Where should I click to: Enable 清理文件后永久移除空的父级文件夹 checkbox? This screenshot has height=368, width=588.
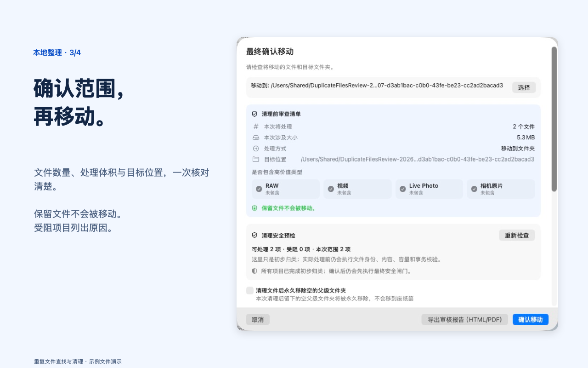pyautogui.click(x=250, y=290)
